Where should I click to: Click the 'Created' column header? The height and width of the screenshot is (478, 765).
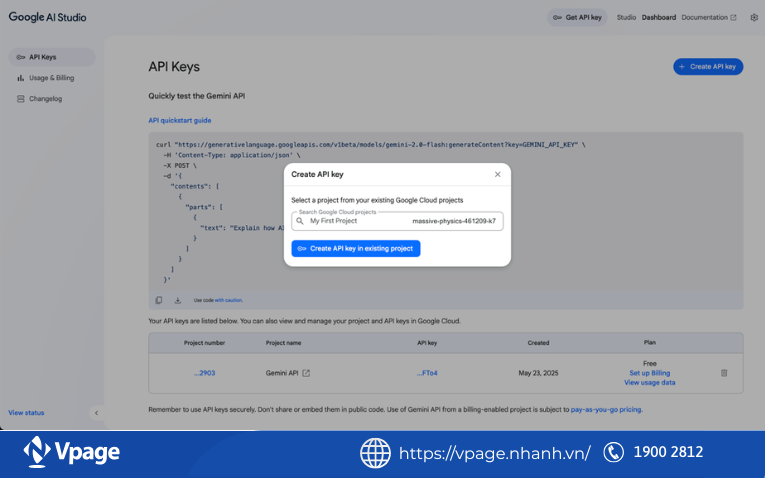tap(538, 343)
